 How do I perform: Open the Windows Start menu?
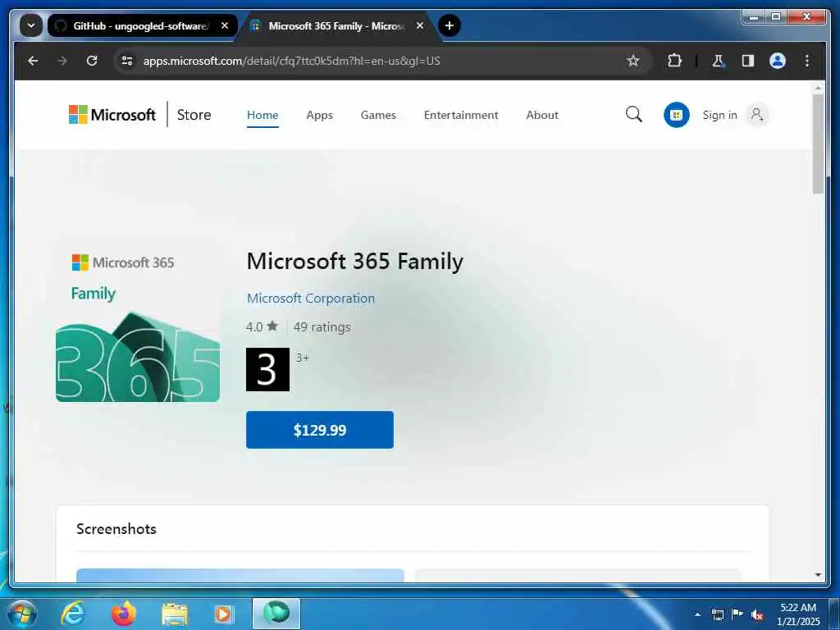(22, 614)
